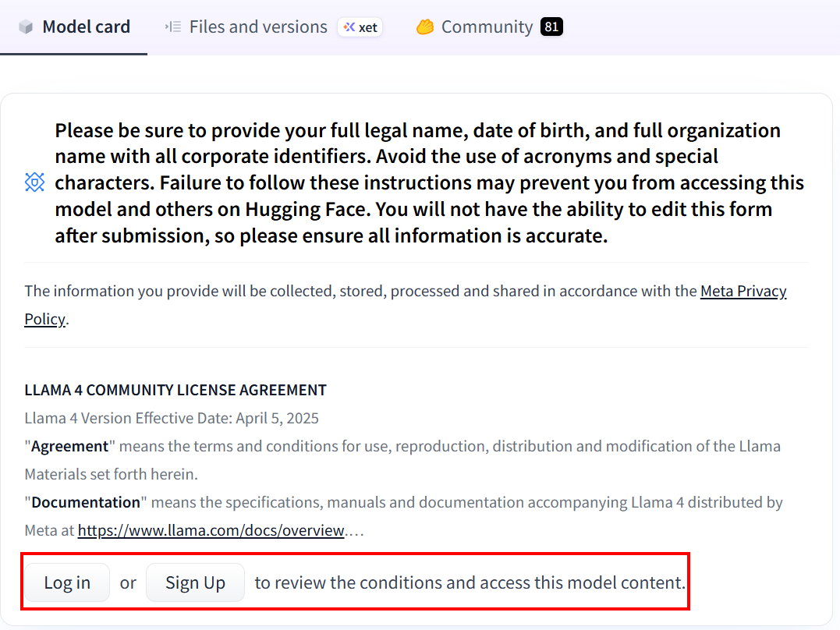Click the xet storage badge
Image resolution: width=840 pixels, height=630 pixels.
coord(360,27)
